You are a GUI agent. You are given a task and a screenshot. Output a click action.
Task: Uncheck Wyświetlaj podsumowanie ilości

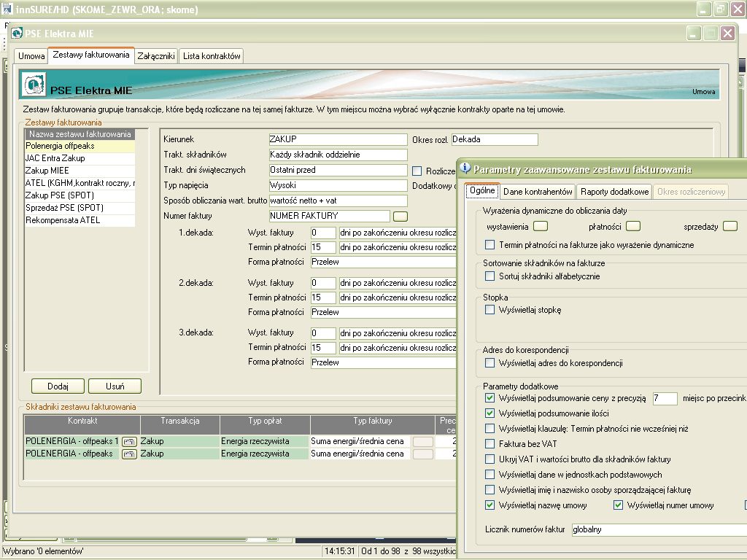tap(489, 413)
